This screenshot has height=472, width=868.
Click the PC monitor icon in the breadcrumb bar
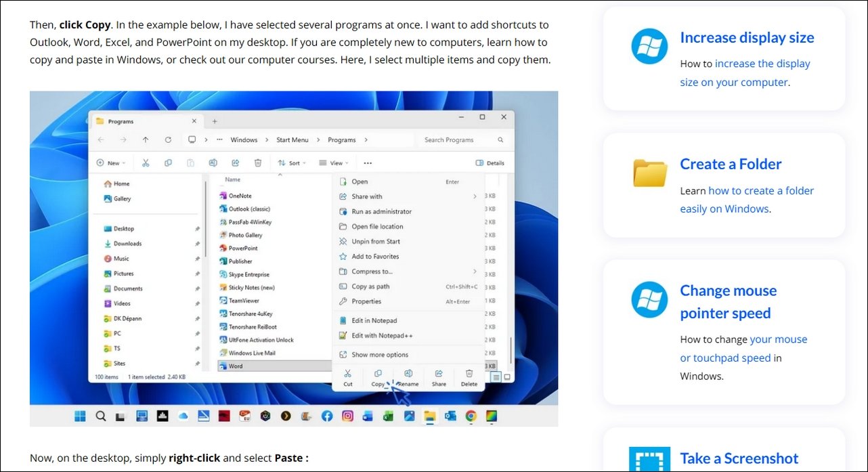pos(192,140)
